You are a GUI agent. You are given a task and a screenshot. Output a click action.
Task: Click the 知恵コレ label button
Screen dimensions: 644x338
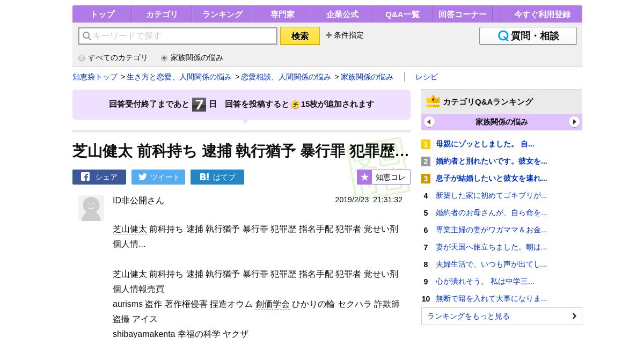pyautogui.click(x=391, y=177)
